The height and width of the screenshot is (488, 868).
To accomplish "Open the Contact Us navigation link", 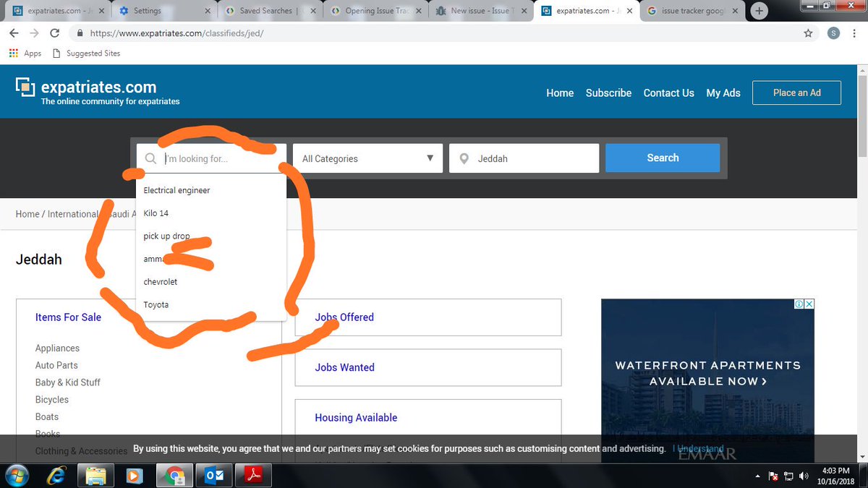I will tap(668, 93).
